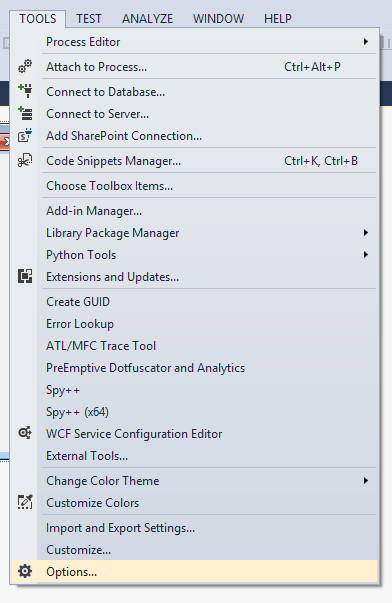Screen dimensions: 392x603
Task: Click the Customize Colors pencil icon
Action: point(25,502)
